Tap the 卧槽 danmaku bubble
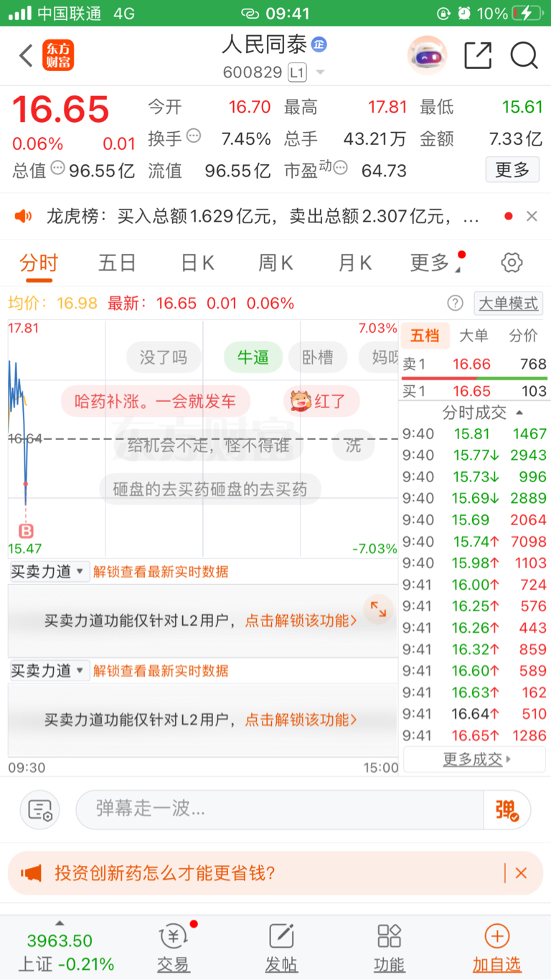Image resolution: width=551 pixels, height=980 pixels. 318,357
